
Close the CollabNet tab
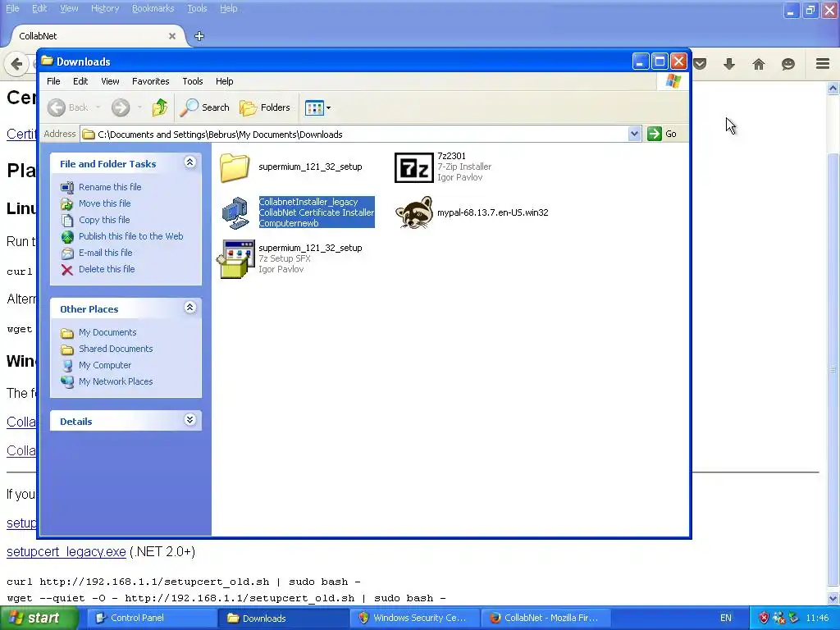[172, 36]
